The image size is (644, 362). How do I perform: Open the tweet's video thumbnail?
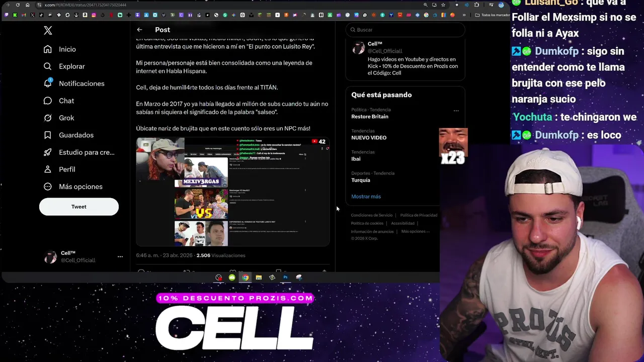pos(232,192)
